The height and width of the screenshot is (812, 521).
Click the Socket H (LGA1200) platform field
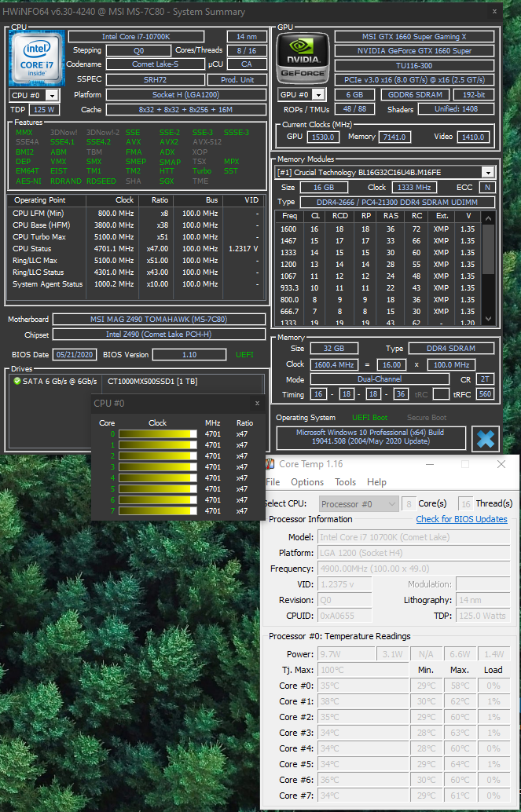coord(185,95)
